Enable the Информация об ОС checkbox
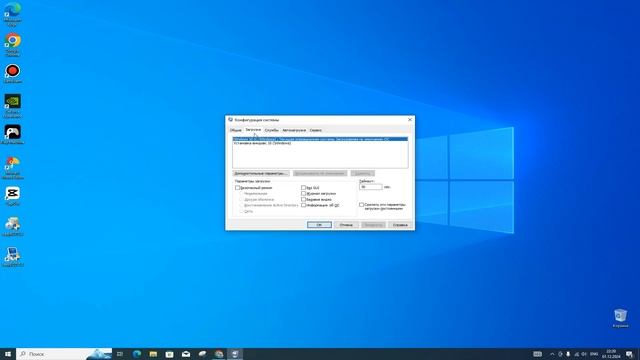Image resolution: width=640 pixels, height=360 pixels. [303, 205]
